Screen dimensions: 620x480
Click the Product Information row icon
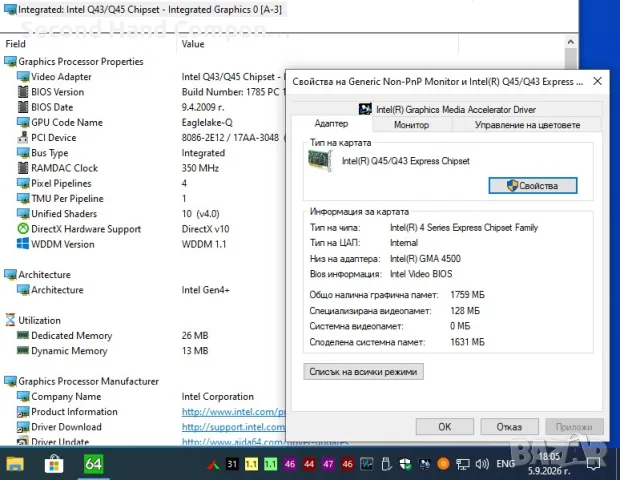pos(23,412)
